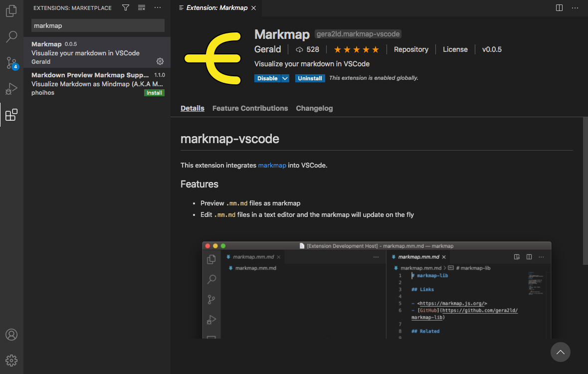Click the Disable button
The width and height of the screenshot is (588, 374).
coord(267,78)
